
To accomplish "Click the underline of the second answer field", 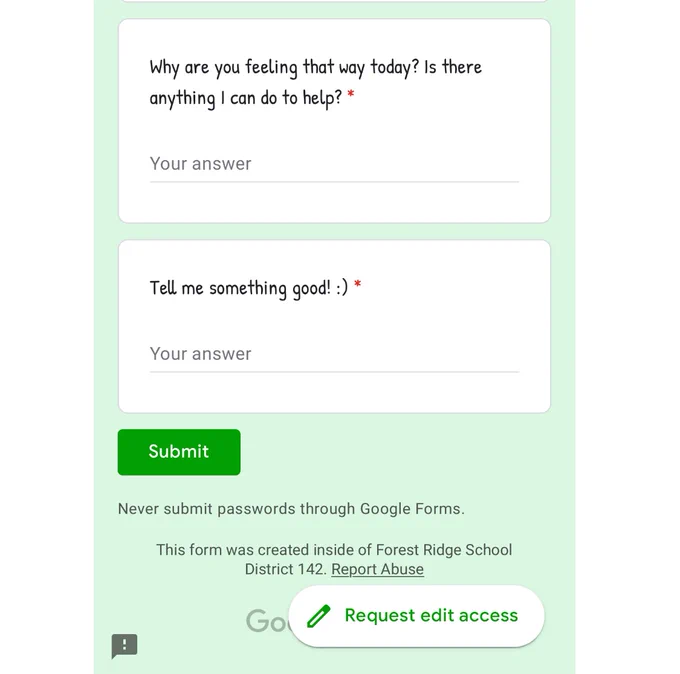I will [334, 372].
